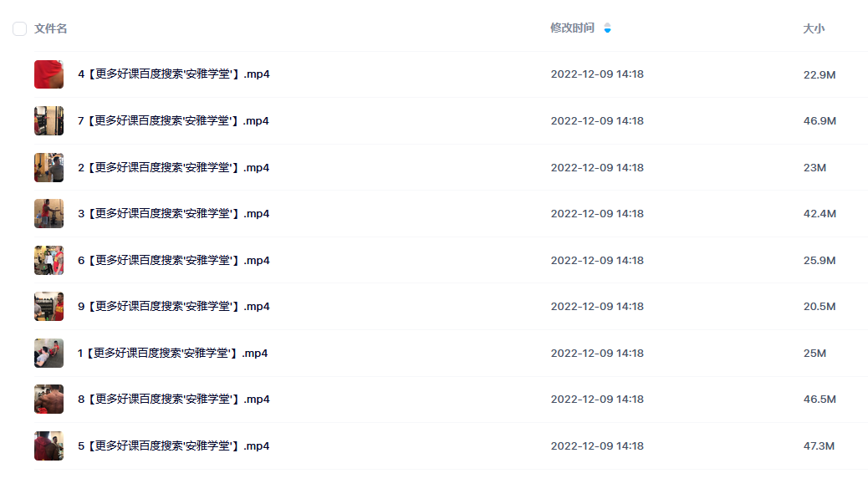
Task: Open thumbnail of video 8 file
Action: (x=49, y=400)
